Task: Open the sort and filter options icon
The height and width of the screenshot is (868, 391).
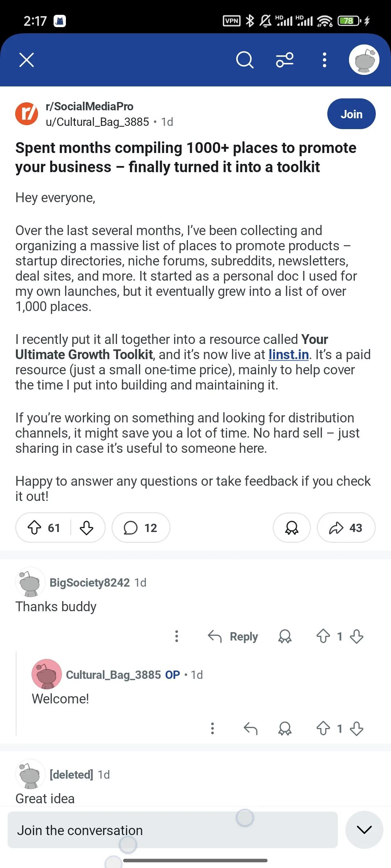Action: pyautogui.click(x=285, y=60)
